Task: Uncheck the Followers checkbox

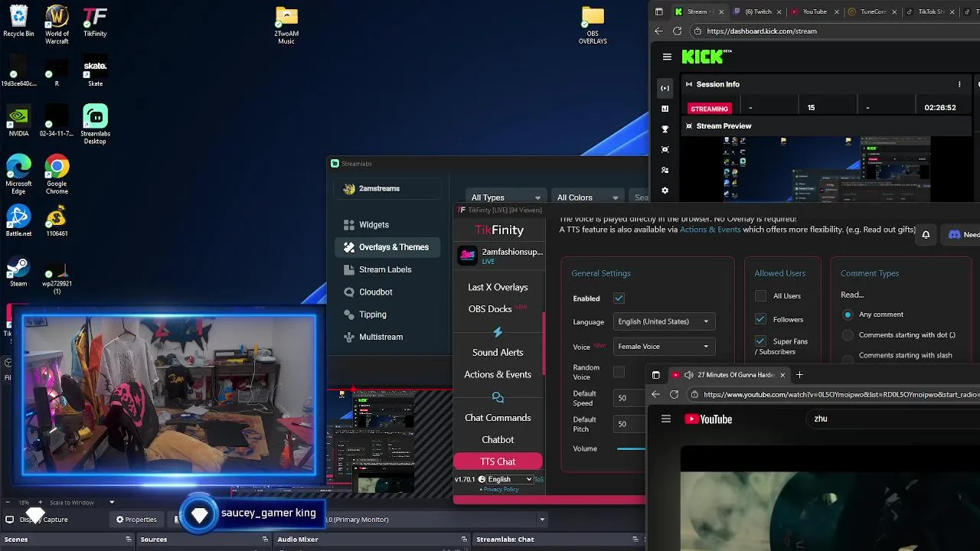Action: 760,319
